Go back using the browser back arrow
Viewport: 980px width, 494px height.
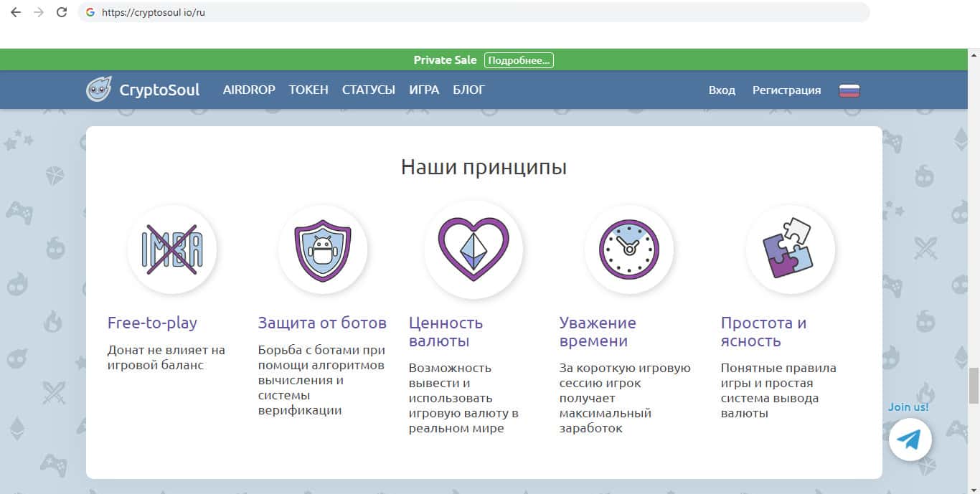click(16, 12)
